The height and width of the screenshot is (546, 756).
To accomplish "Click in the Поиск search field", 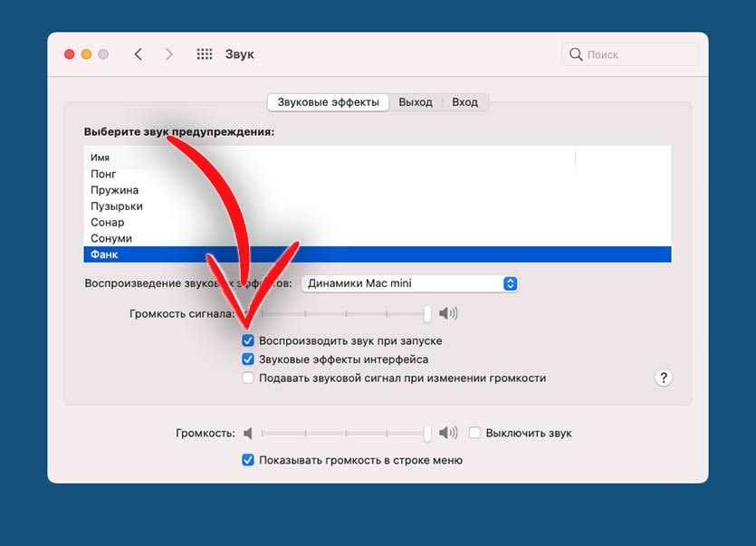I will pos(629,54).
